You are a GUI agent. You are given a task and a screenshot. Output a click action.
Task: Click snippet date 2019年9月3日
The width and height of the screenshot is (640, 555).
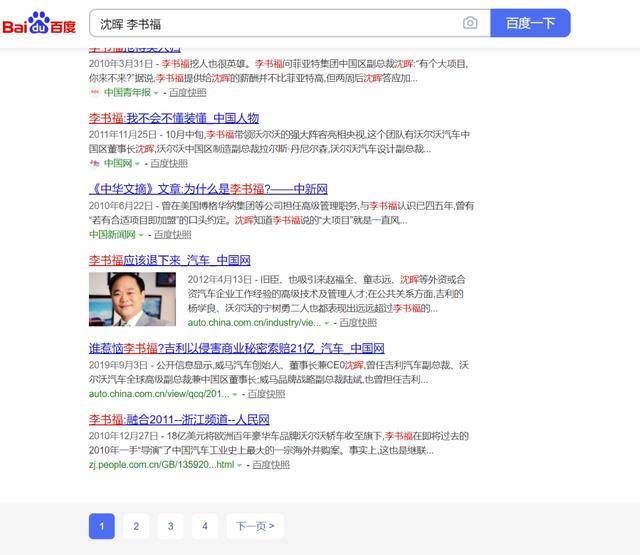tap(118, 365)
